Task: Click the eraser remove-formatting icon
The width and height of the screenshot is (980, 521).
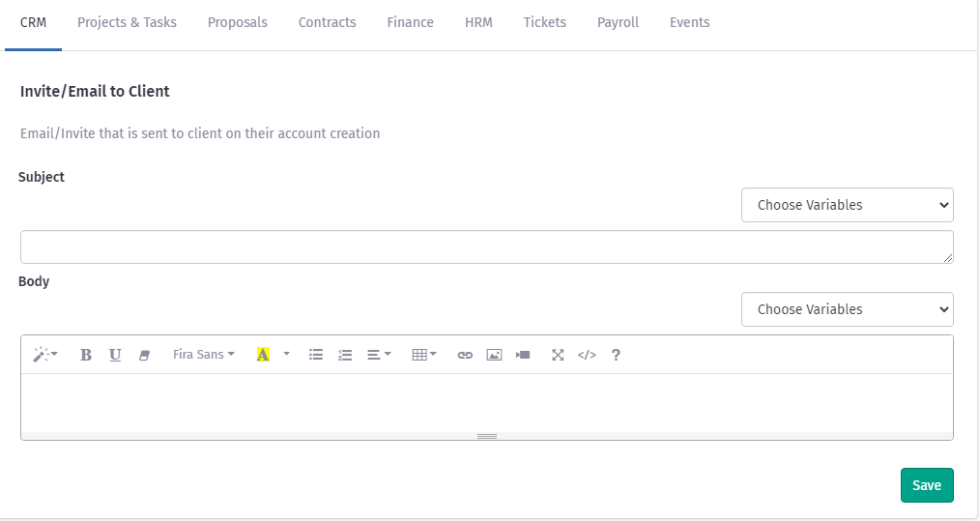Action: (145, 355)
